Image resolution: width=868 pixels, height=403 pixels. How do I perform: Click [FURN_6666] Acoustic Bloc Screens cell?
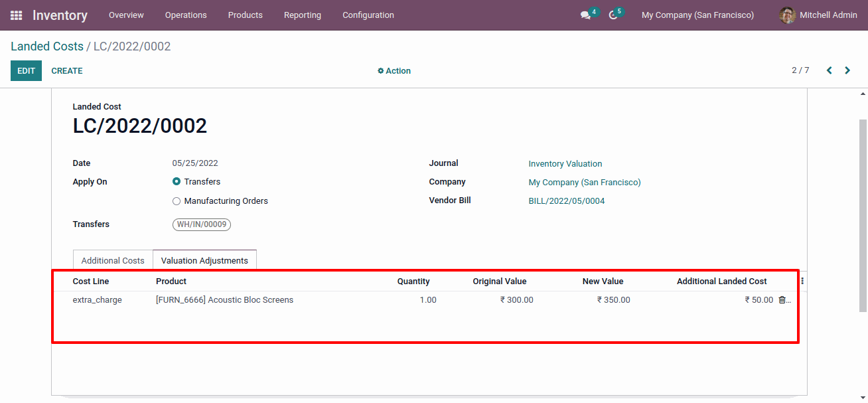click(224, 300)
